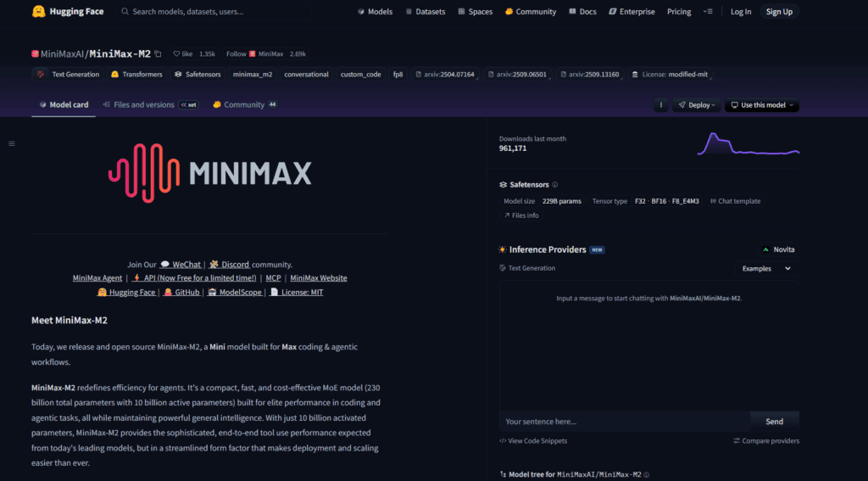This screenshot has height=481, width=868.
Task: Open Models in the top navigation
Action: click(375, 11)
